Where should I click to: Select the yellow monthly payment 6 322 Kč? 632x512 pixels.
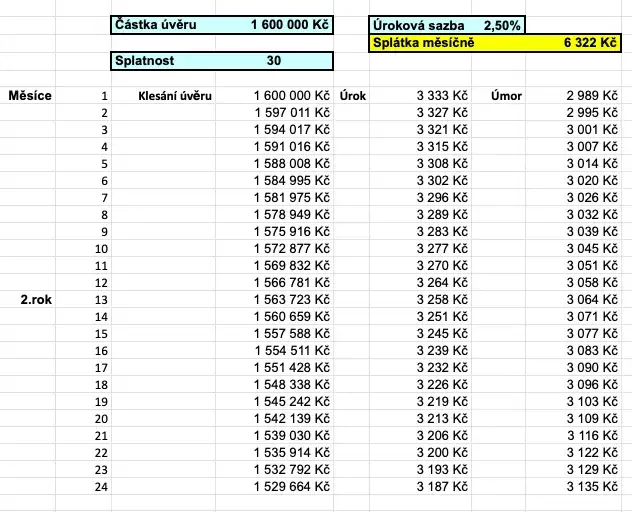pos(590,43)
